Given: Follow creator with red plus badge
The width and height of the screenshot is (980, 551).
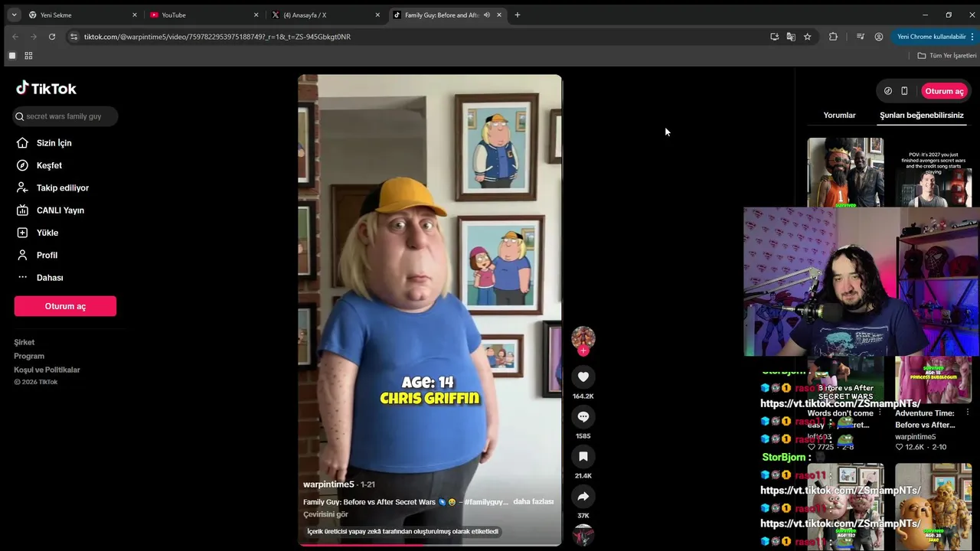Looking at the screenshot, I should click(583, 350).
